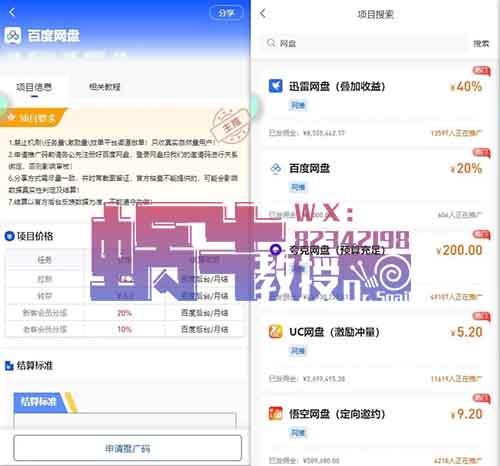
Task: Open 悟空网盘（定向邀约）project
Action: pyautogui.click(x=337, y=414)
